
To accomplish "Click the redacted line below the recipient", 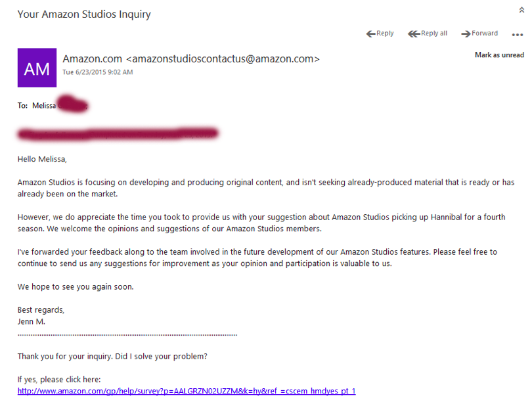I will [118, 134].
